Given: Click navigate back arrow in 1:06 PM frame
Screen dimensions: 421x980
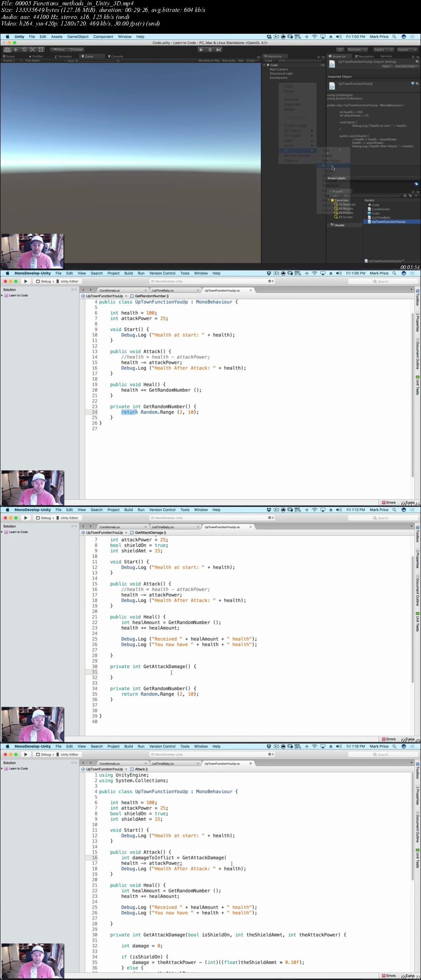Looking at the screenshot, I should pos(83,290).
